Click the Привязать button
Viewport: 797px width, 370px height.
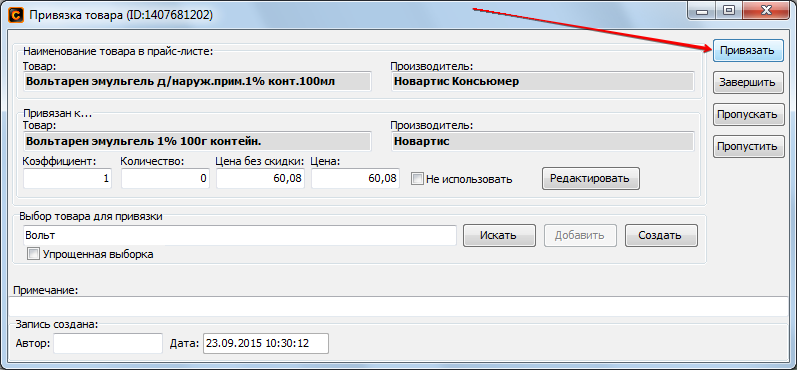pyautogui.click(x=748, y=50)
